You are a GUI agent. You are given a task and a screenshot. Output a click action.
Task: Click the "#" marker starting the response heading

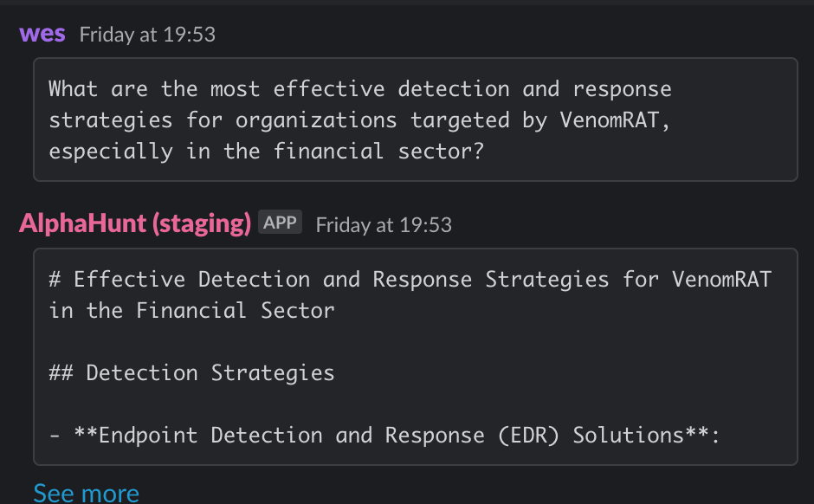55,279
